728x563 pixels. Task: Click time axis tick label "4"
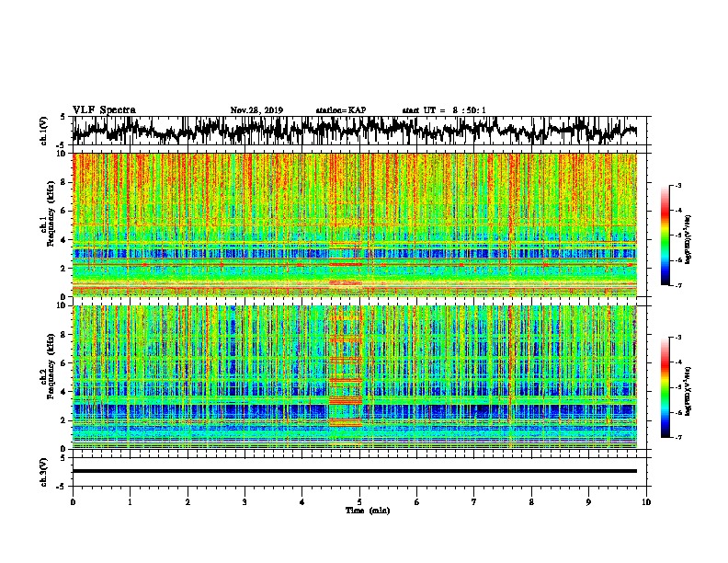pos(302,502)
